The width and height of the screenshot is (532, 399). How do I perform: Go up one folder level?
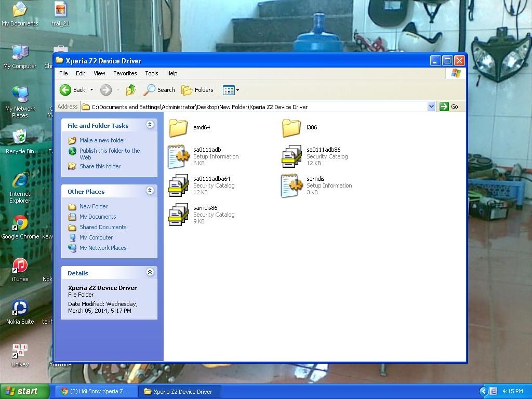point(131,90)
